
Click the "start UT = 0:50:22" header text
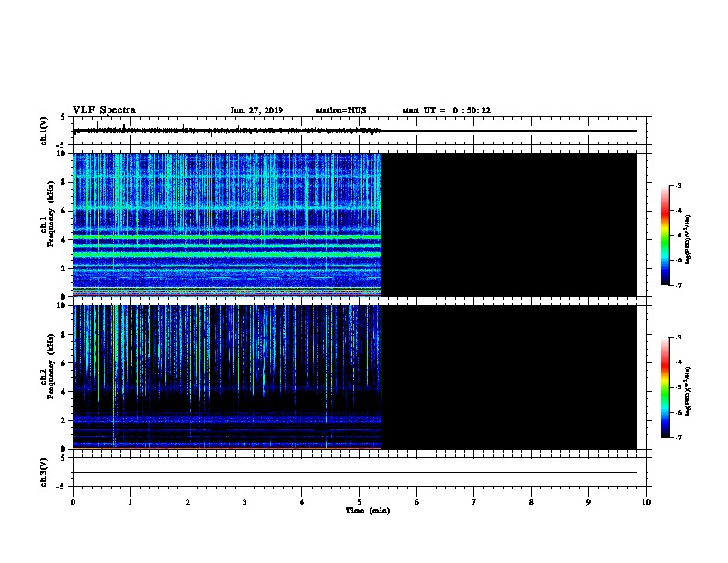pyautogui.click(x=446, y=110)
